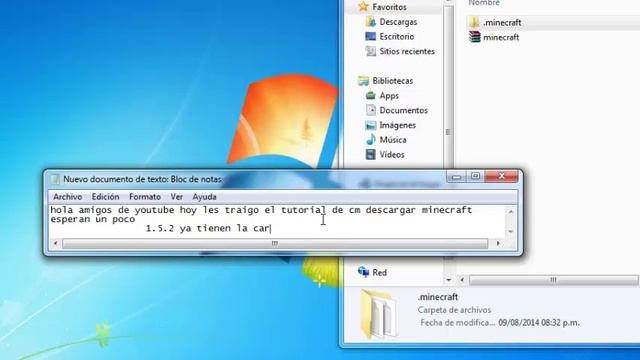
Task: Click the minecraft WinRAR archive icon
Action: pos(474,37)
